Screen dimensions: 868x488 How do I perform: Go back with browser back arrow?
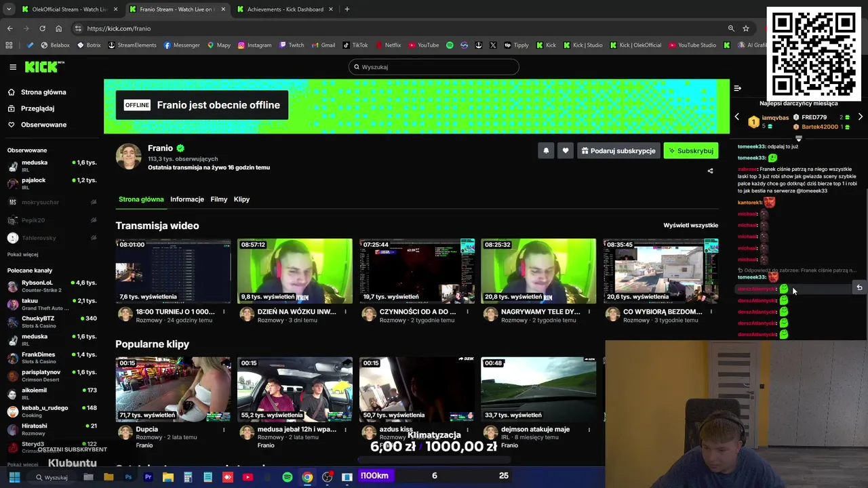click(9, 28)
